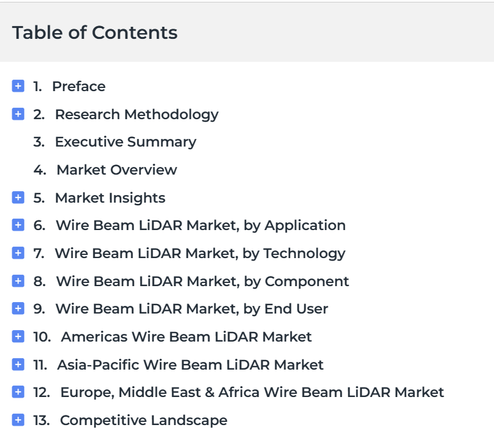Click plus icon beside Competitive Landscape
This screenshot has height=448, width=494.
coord(18,420)
